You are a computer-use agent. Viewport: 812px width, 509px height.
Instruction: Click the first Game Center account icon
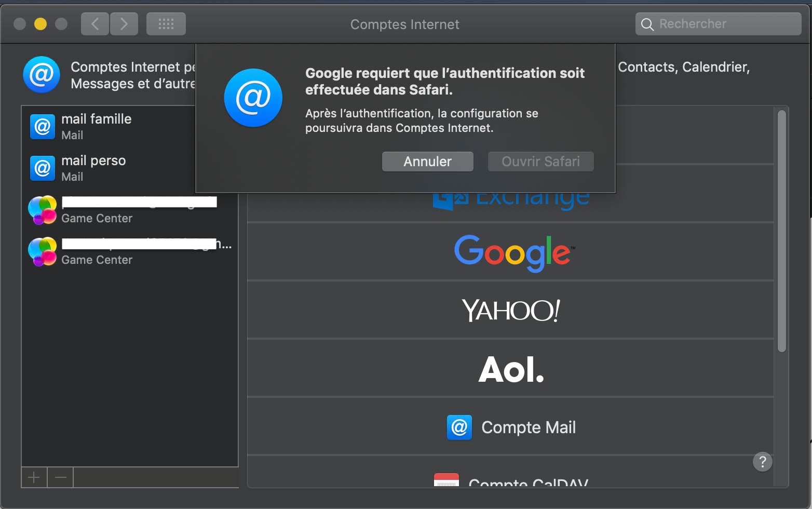click(42, 210)
